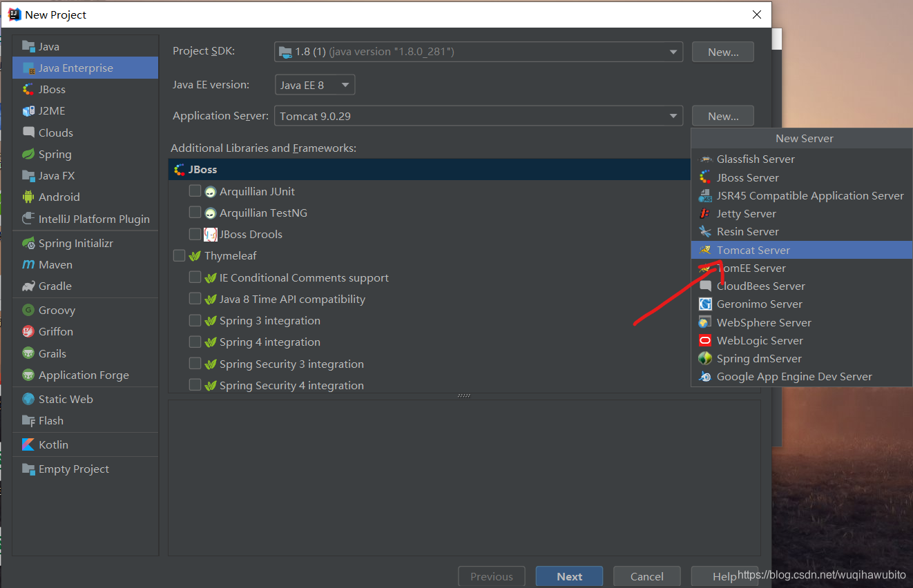Click the Groovy 'G' icon
Viewport: 913px width, 588px height.
click(28, 310)
